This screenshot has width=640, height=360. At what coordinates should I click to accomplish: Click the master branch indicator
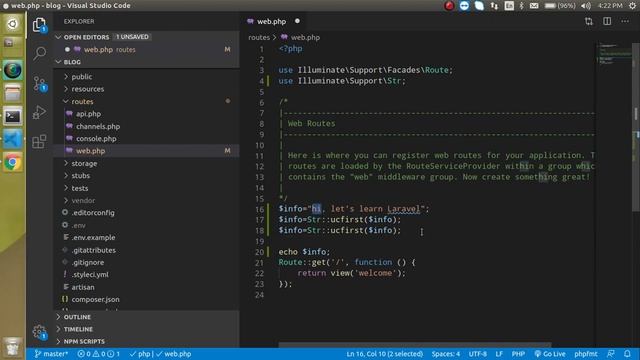pyautogui.click(x=51, y=354)
